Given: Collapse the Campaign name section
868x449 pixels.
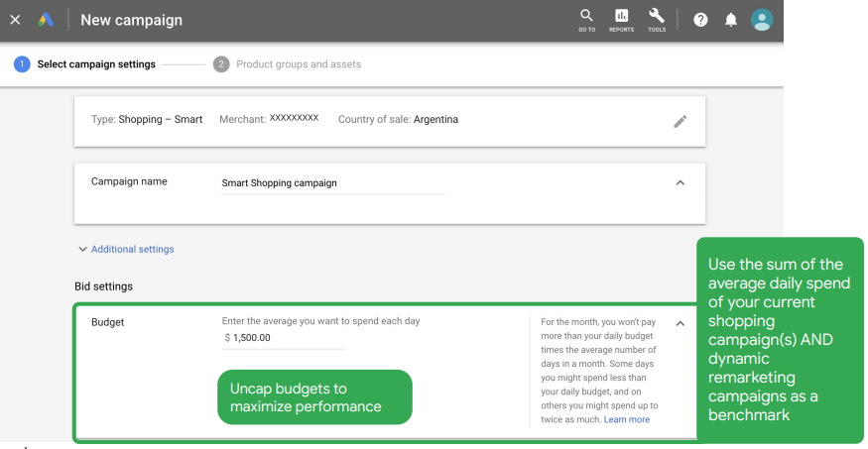Looking at the screenshot, I should (x=681, y=183).
